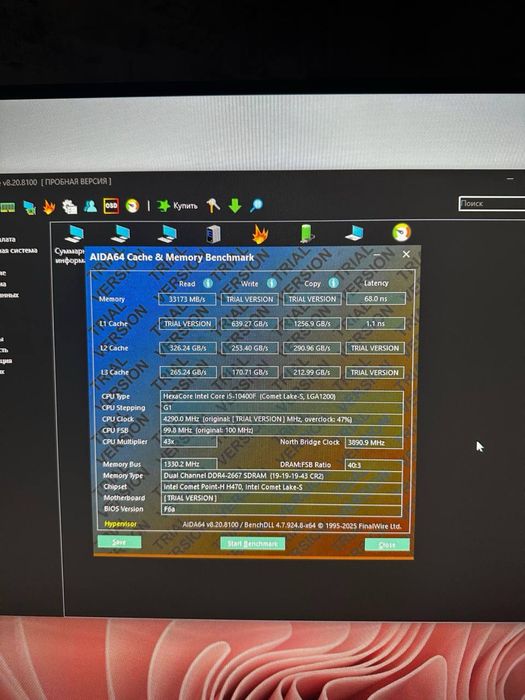
Task: Open the server tower icon in main panel
Action: pyautogui.click(x=213, y=234)
